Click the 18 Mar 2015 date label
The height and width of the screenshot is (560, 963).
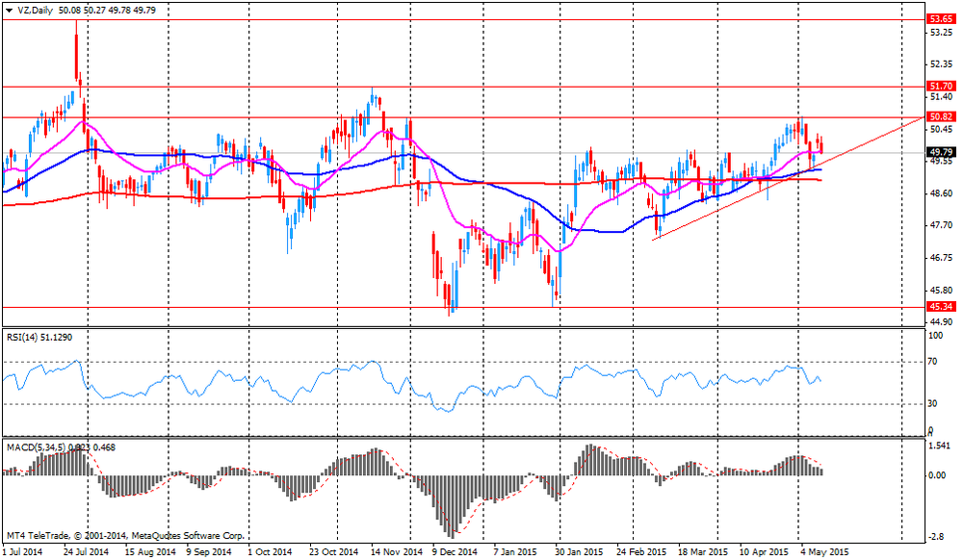[x=703, y=552]
